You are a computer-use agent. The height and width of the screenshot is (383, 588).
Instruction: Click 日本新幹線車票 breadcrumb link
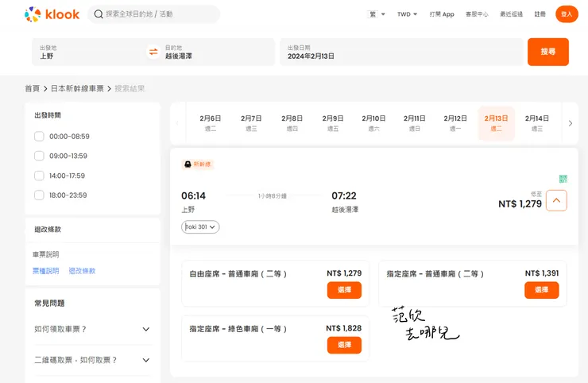[x=77, y=88]
